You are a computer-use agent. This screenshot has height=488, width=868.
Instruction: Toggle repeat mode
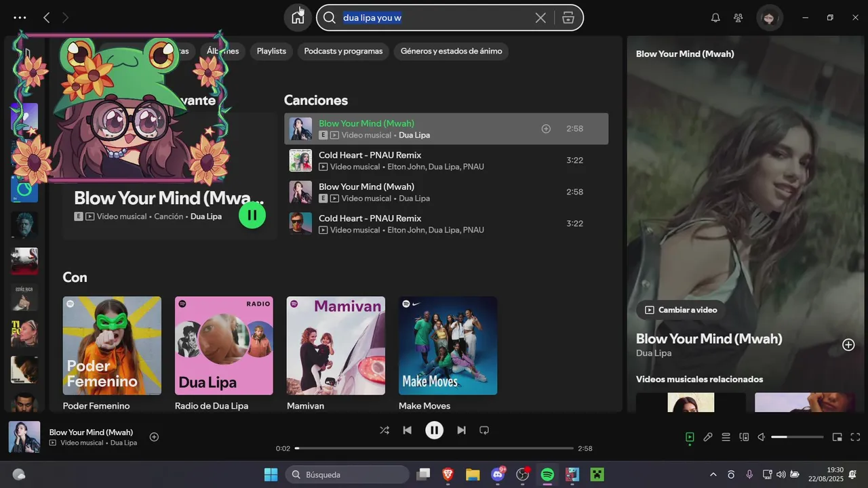click(484, 430)
